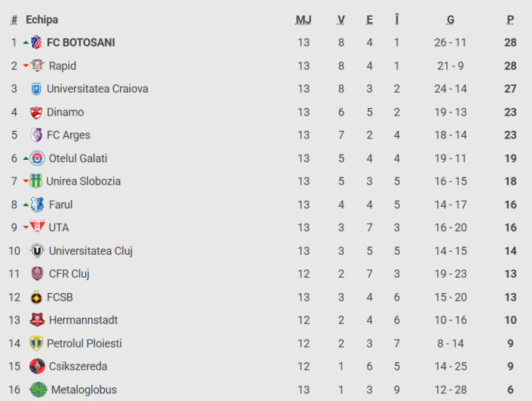Open the Universitatea Cluj team link
532x401 pixels.
tap(90, 251)
